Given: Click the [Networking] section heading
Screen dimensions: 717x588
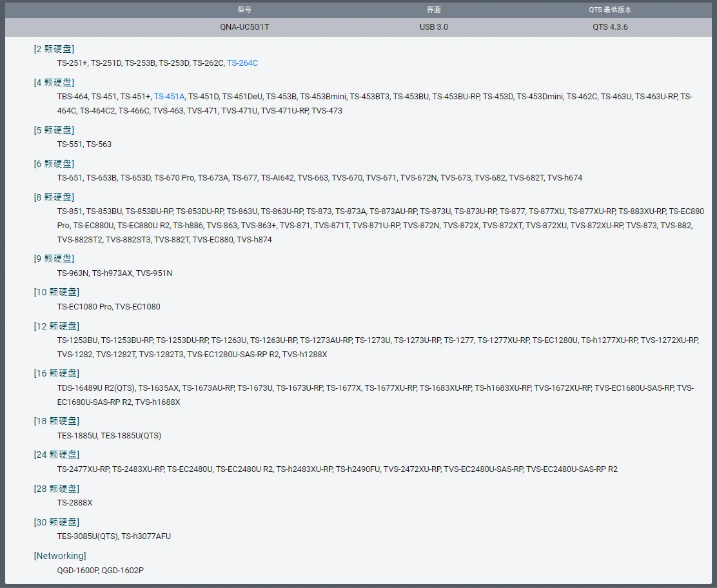Looking at the screenshot, I should pos(60,556).
